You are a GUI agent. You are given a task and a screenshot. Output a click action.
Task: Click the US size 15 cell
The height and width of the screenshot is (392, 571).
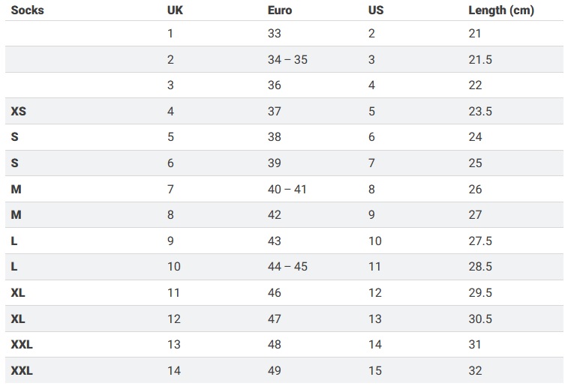tap(374, 370)
